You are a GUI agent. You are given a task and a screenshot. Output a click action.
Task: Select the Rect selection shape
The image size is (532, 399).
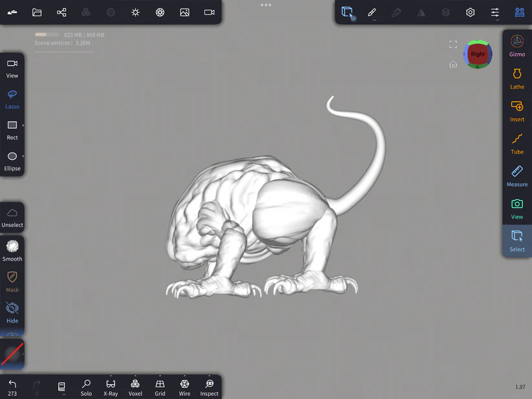coord(12,131)
